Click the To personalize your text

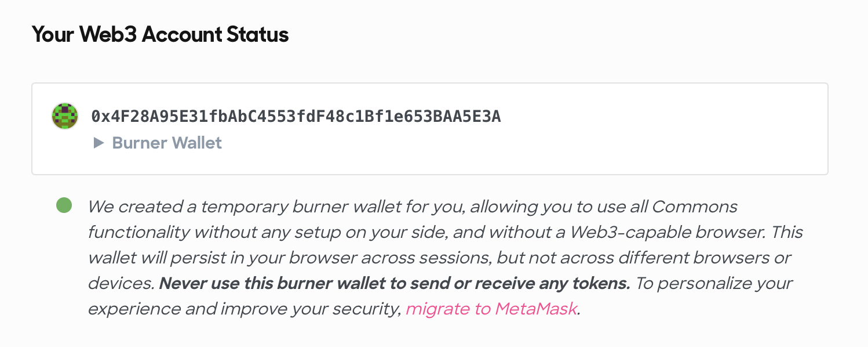pos(714,283)
